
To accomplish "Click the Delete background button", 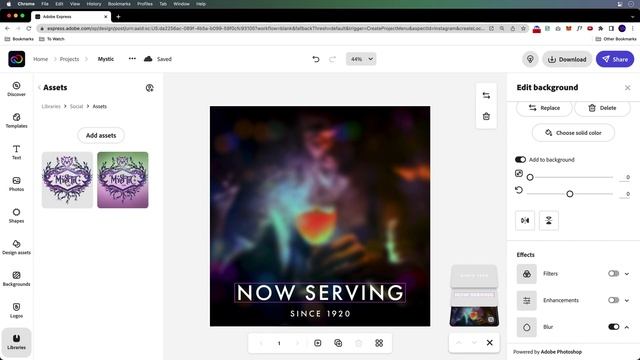I will 602,108.
